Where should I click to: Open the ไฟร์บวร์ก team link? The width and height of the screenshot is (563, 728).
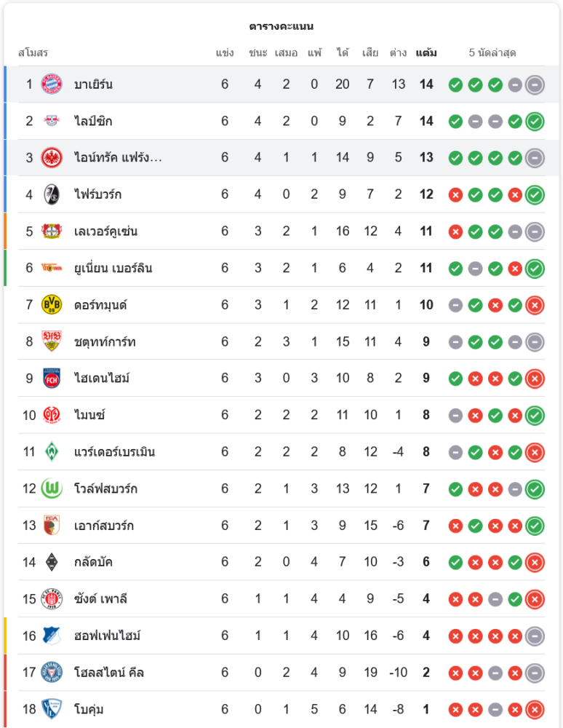click(97, 194)
